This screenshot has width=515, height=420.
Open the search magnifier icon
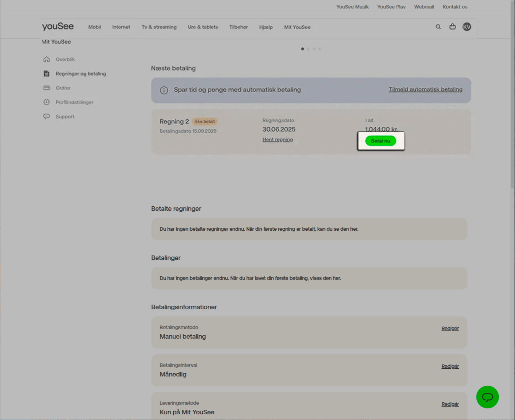click(x=438, y=27)
